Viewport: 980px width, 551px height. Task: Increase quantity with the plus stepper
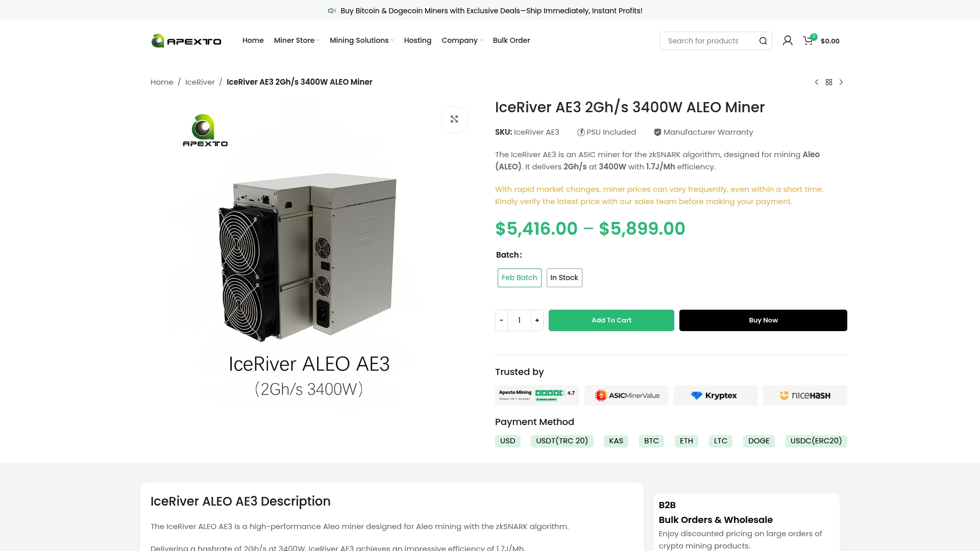[537, 320]
